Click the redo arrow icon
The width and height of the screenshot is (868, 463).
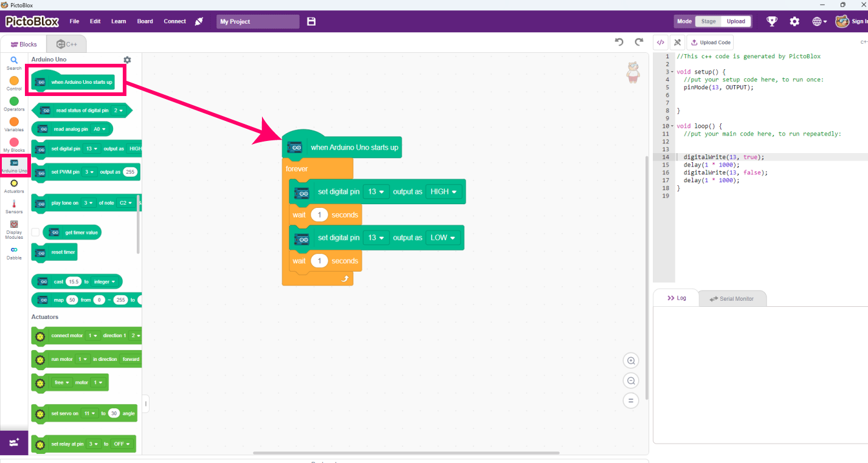click(x=639, y=42)
